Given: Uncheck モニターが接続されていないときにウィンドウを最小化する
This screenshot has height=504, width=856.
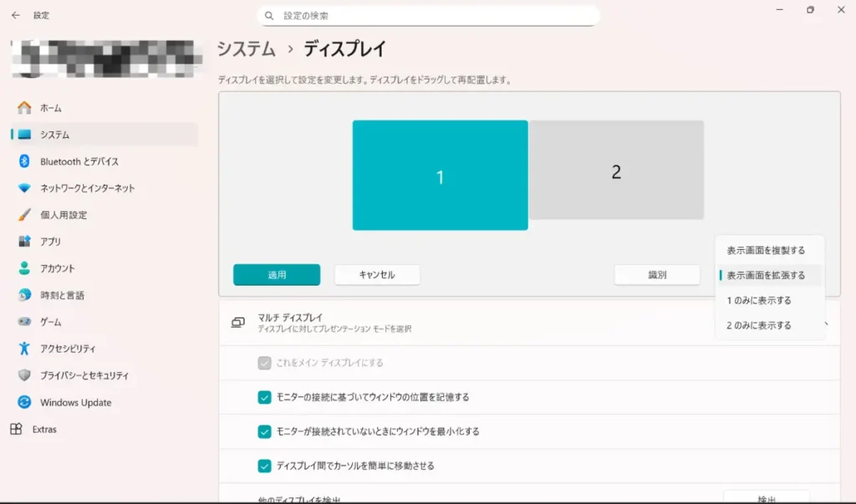Looking at the screenshot, I should point(264,431).
